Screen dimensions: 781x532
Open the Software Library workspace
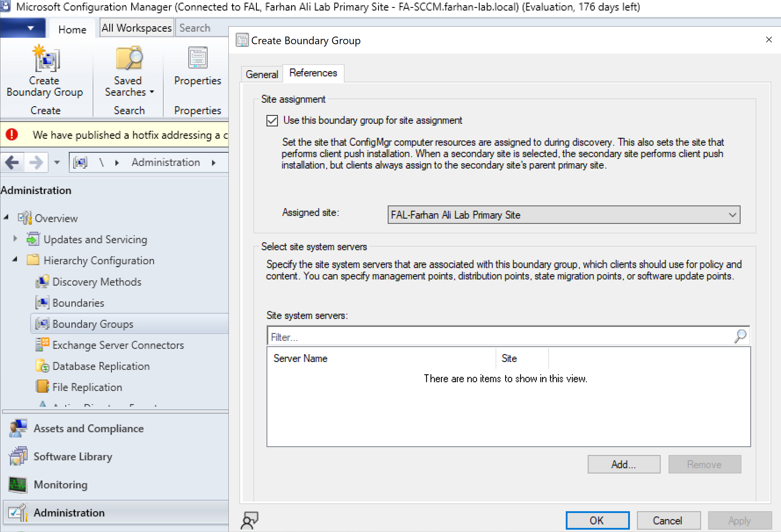coord(73,457)
